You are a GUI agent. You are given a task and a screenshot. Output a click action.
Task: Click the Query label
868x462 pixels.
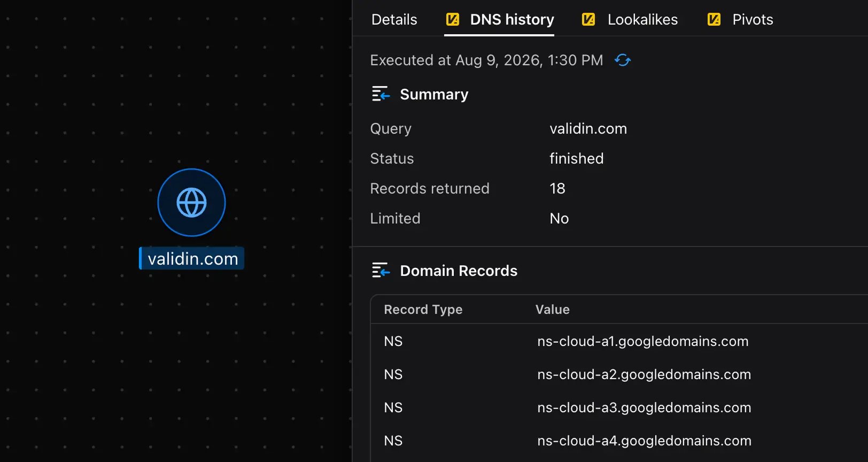tap(391, 129)
